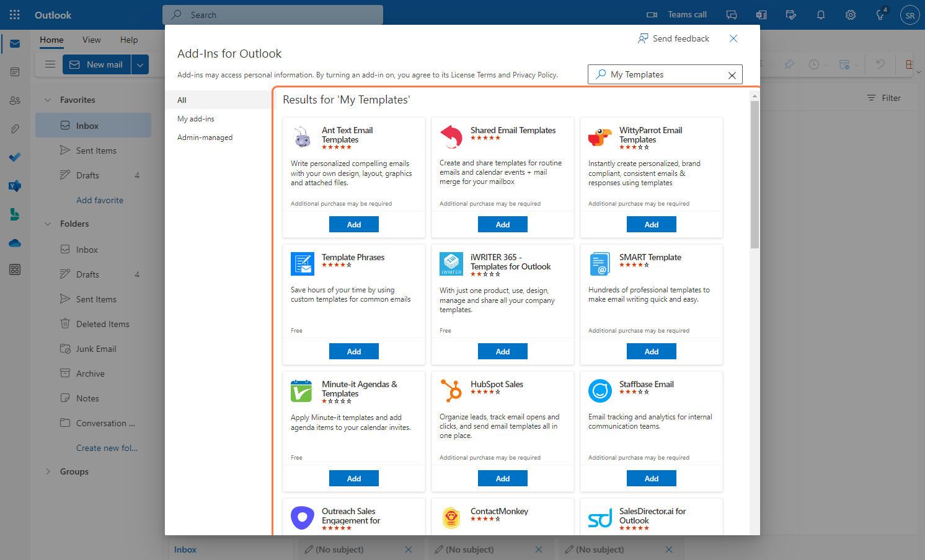Screen dimensions: 925x560
Task: Add the HubSpot Sales add-in
Action: tap(503, 478)
